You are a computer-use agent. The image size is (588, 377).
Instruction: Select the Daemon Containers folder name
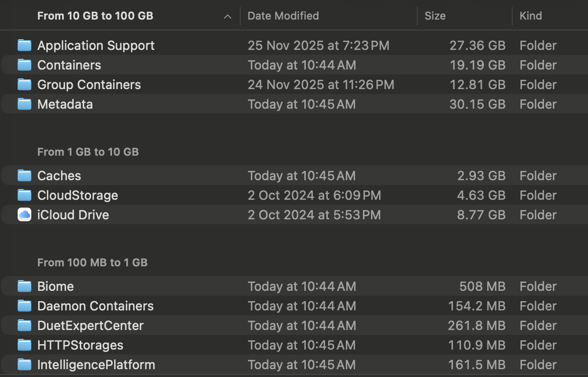[95, 306]
